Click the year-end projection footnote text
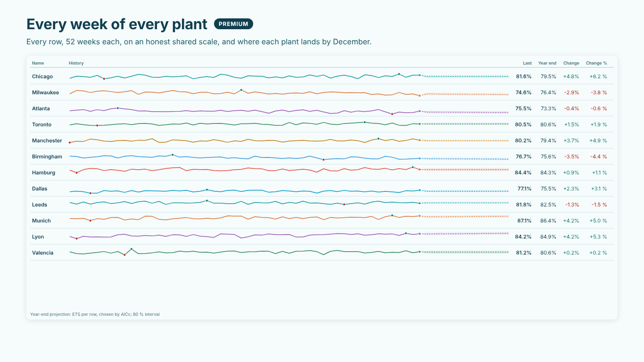The width and height of the screenshot is (644, 362). pos(95,314)
